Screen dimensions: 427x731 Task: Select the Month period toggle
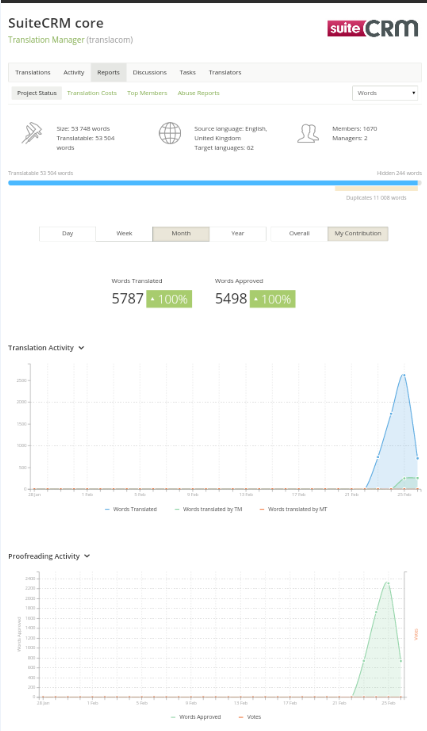pyautogui.click(x=181, y=233)
